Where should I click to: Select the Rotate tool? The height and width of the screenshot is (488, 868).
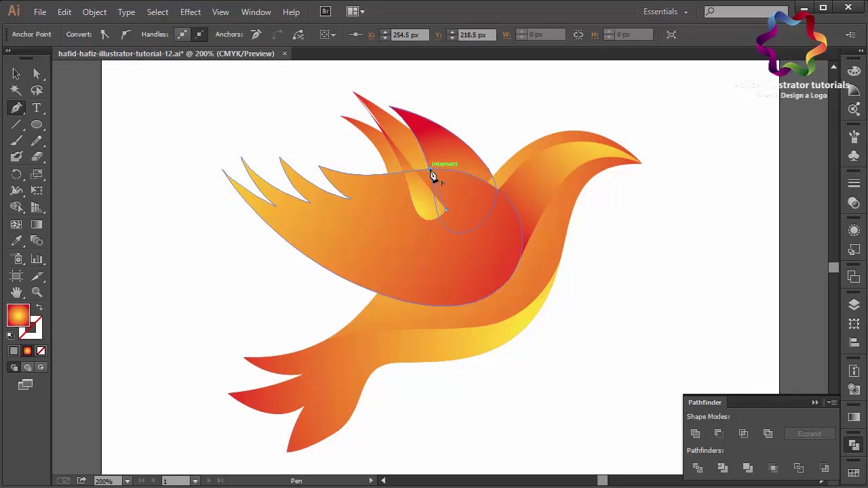pos(16,175)
